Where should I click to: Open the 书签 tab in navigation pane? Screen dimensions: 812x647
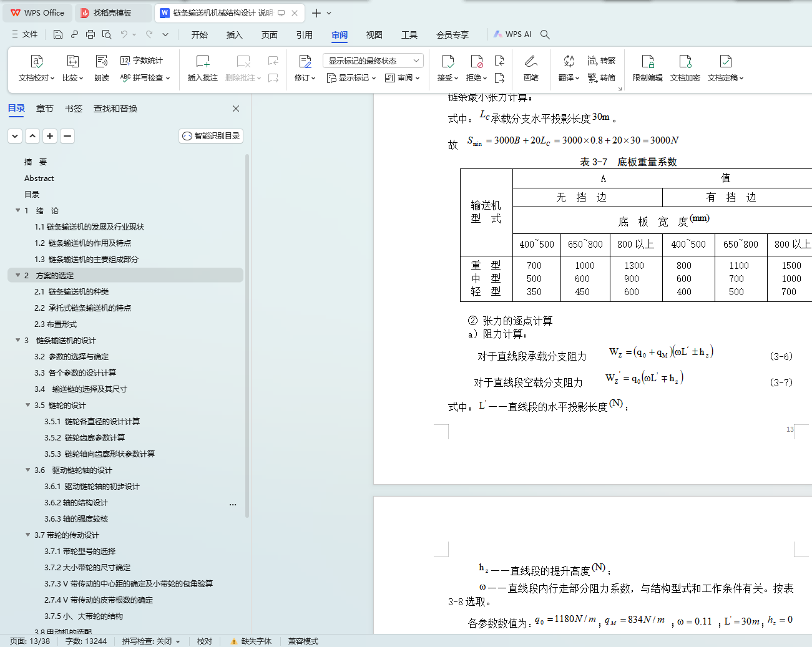tap(74, 109)
